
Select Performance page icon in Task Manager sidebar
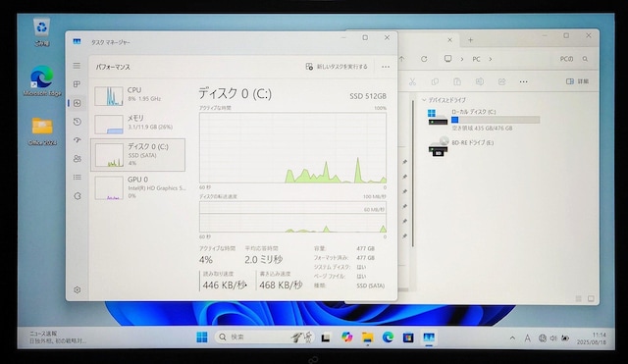pos(78,103)
